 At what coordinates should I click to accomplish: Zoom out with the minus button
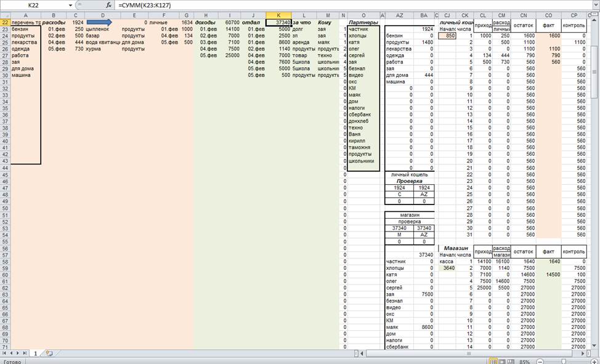point(540,362)
